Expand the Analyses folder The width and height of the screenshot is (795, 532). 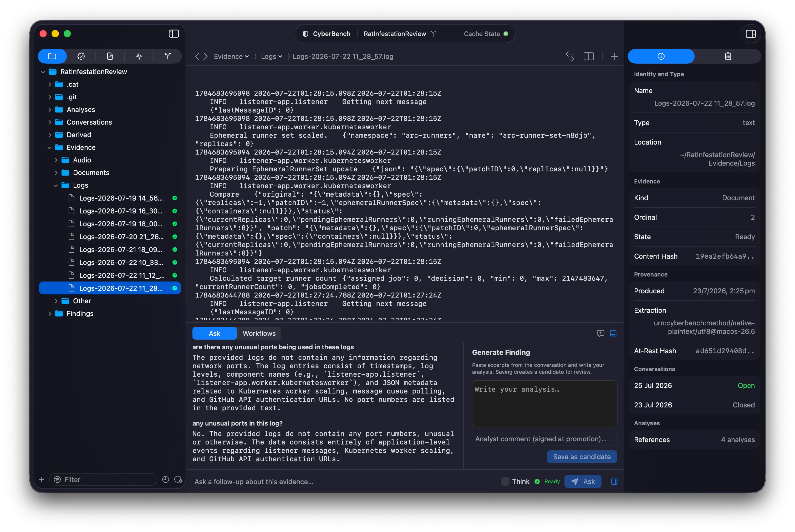coord(50,109)
